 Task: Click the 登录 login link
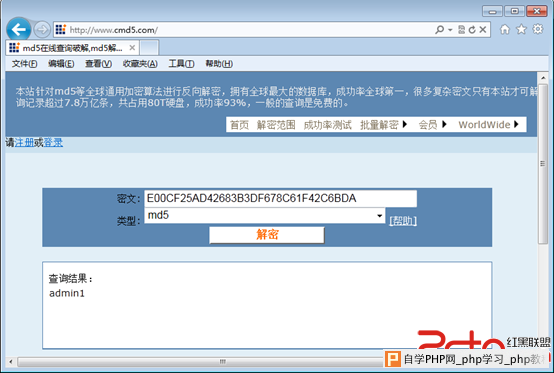[53, 143]
